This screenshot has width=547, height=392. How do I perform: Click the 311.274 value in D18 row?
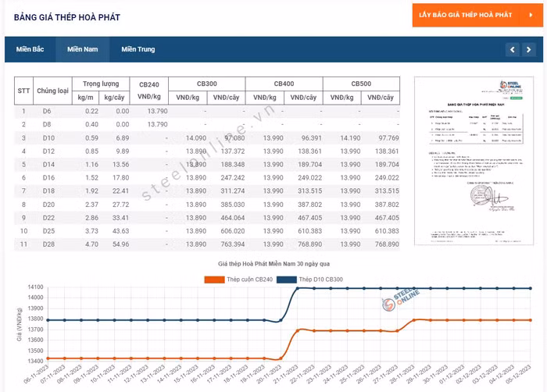tap(233, 191)
